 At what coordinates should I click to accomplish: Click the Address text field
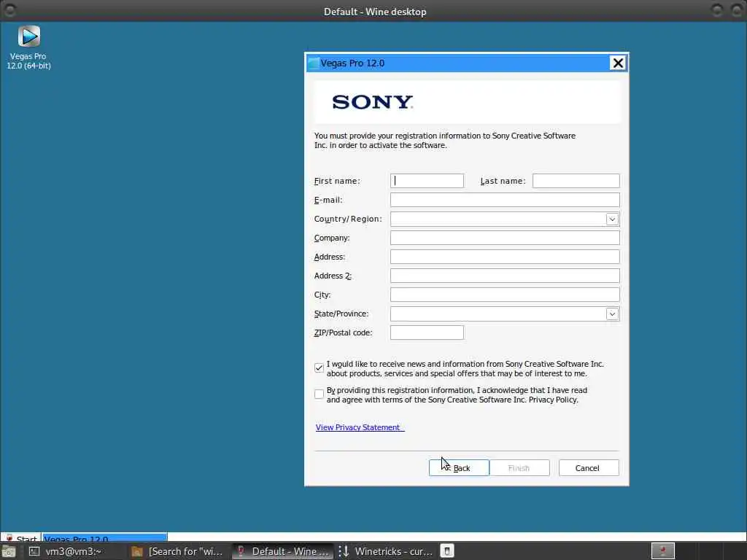click(505, 257)
